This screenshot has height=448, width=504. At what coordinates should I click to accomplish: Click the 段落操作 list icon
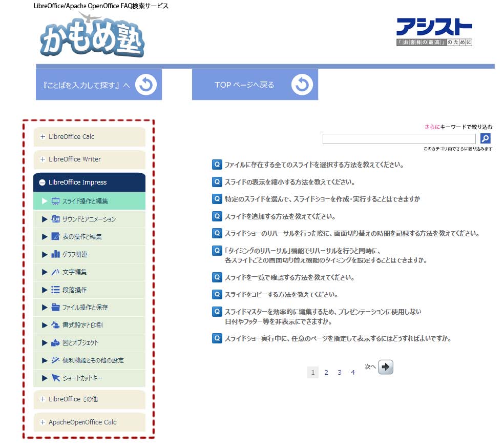click(x=55, y=290)
